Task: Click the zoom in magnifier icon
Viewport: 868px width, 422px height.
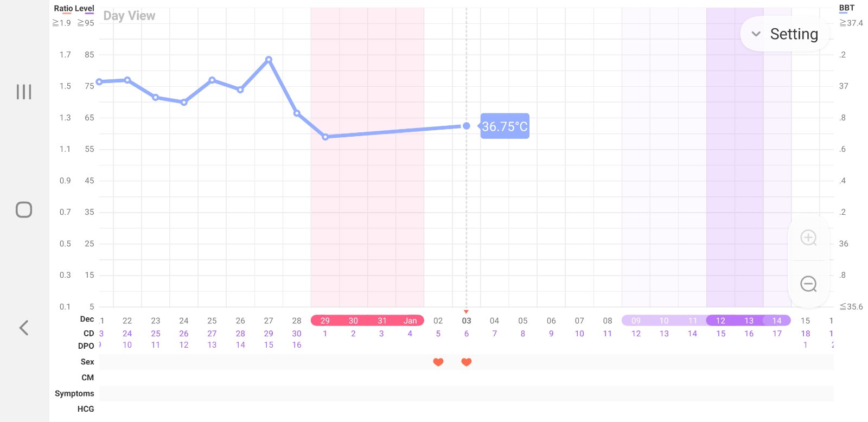Action: pos(808,238)
